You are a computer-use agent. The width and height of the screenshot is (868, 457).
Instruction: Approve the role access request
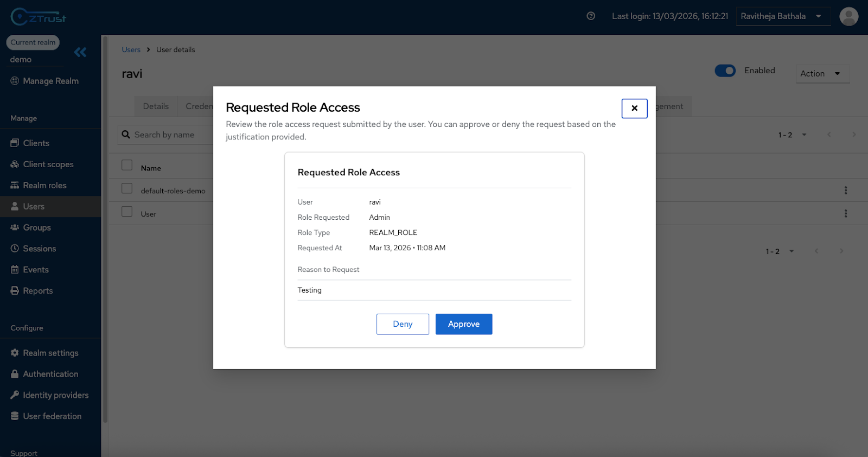463,324
